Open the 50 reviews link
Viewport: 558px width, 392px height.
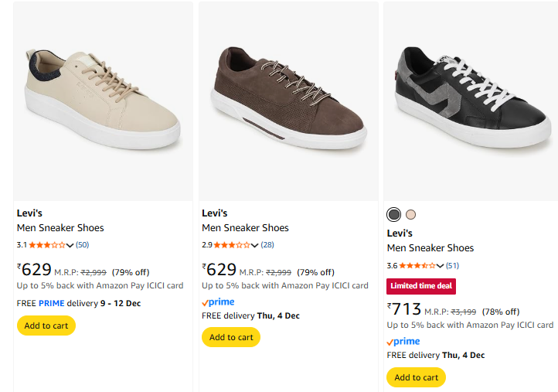pos(83,245)
